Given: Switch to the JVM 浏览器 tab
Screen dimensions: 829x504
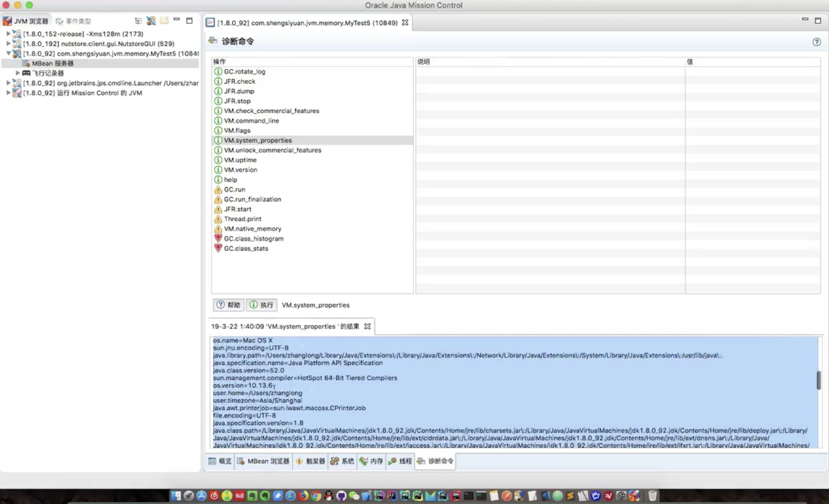Looking at the screenshot, I should 26,21.
